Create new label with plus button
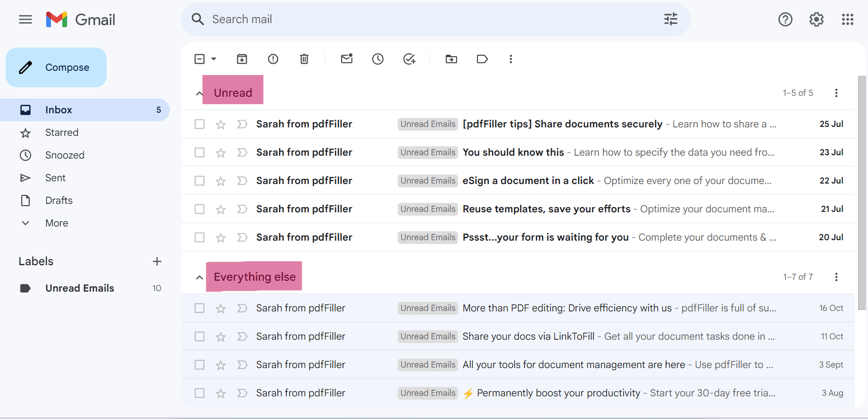The image size is (868, 419). pos(157,261)
